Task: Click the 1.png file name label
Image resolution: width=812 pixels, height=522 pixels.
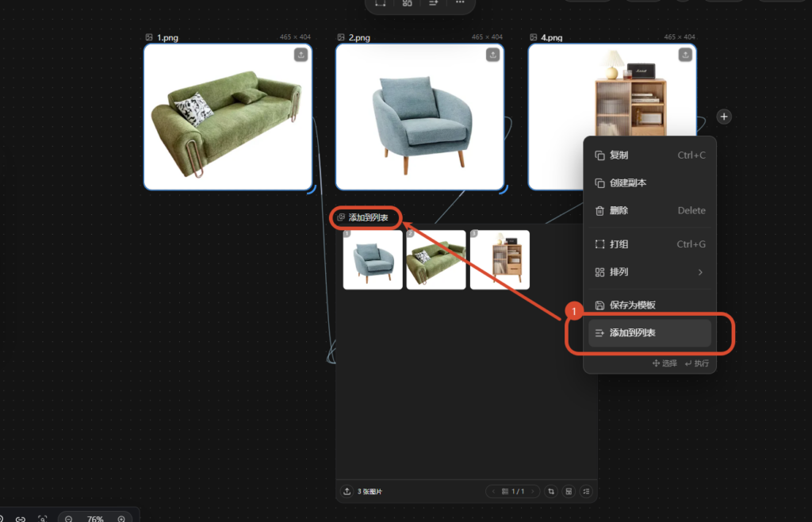Action: point(167,38)
